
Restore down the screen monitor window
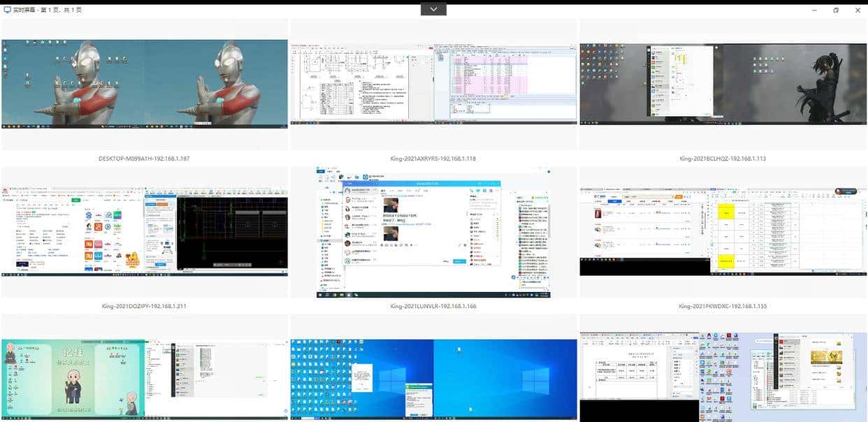click(x=836, y=10)
